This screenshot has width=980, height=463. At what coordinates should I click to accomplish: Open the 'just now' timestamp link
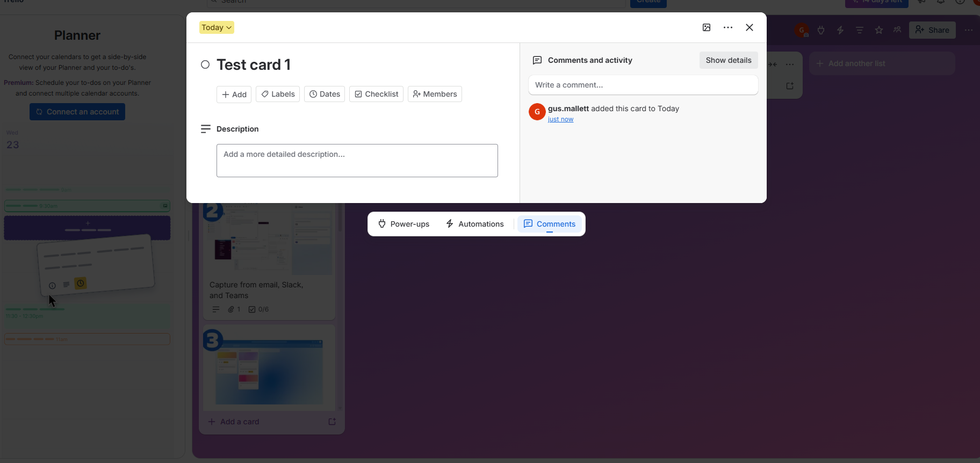(x=560, y=119)
